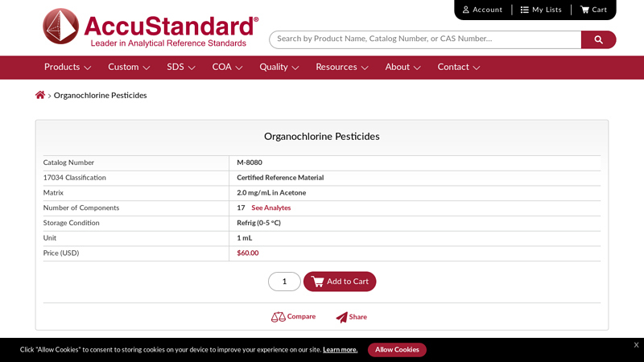The height and width of the screenshot is (362, 644).
Task: Expand the Quality menu
Action: (x=279, y=67)
